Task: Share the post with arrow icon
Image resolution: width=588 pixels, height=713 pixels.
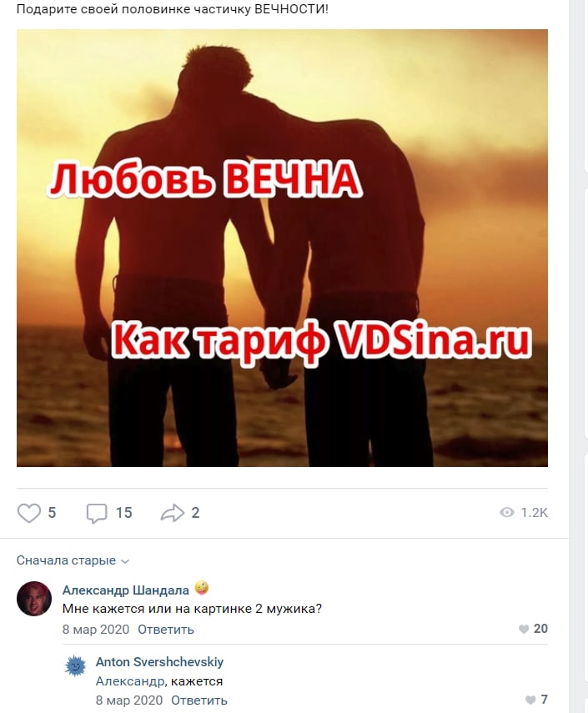Action: pos(173,513)
